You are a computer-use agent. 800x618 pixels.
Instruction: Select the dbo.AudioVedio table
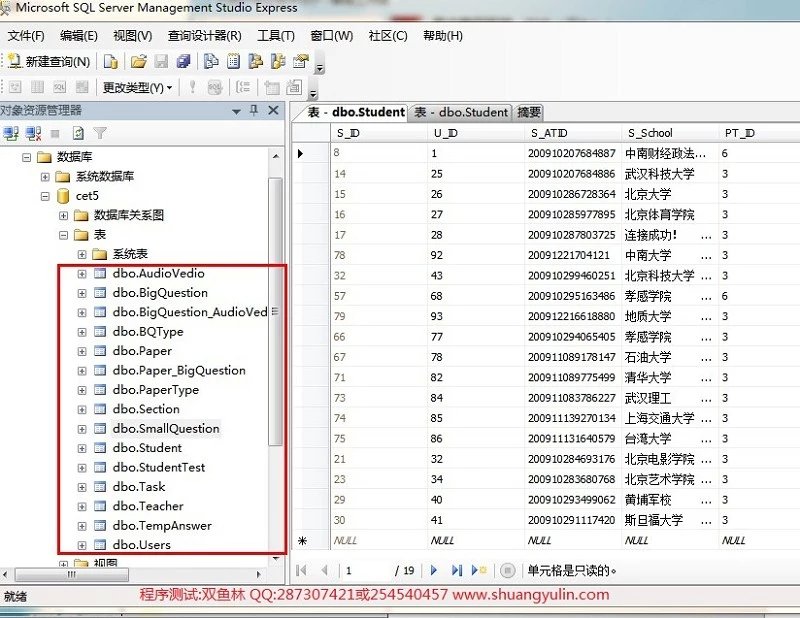(159, 274)
